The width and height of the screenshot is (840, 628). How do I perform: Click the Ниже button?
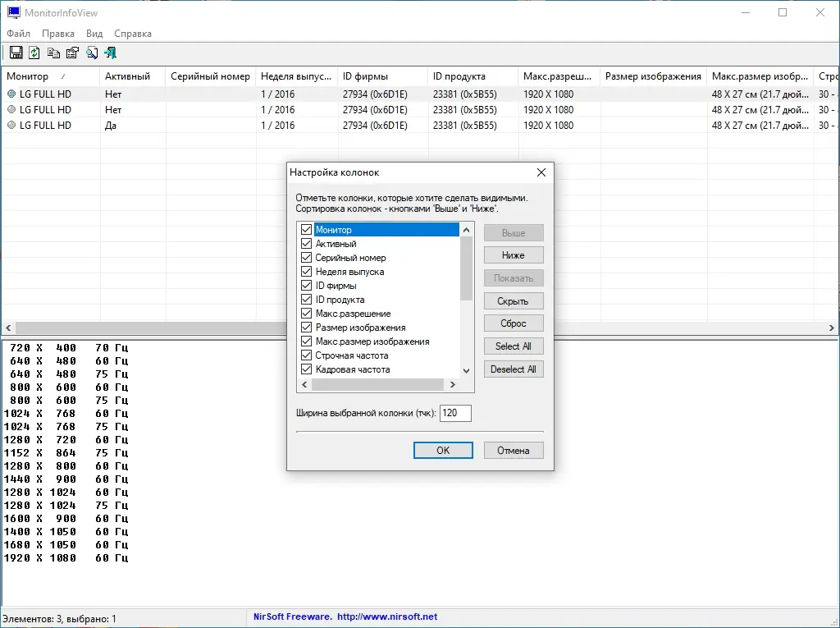pos(514,255)
